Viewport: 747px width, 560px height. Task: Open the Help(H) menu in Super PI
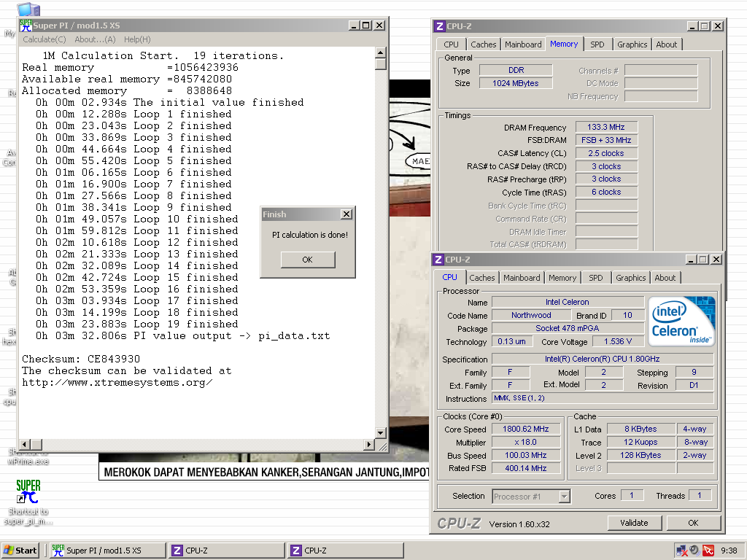point(137,39)
